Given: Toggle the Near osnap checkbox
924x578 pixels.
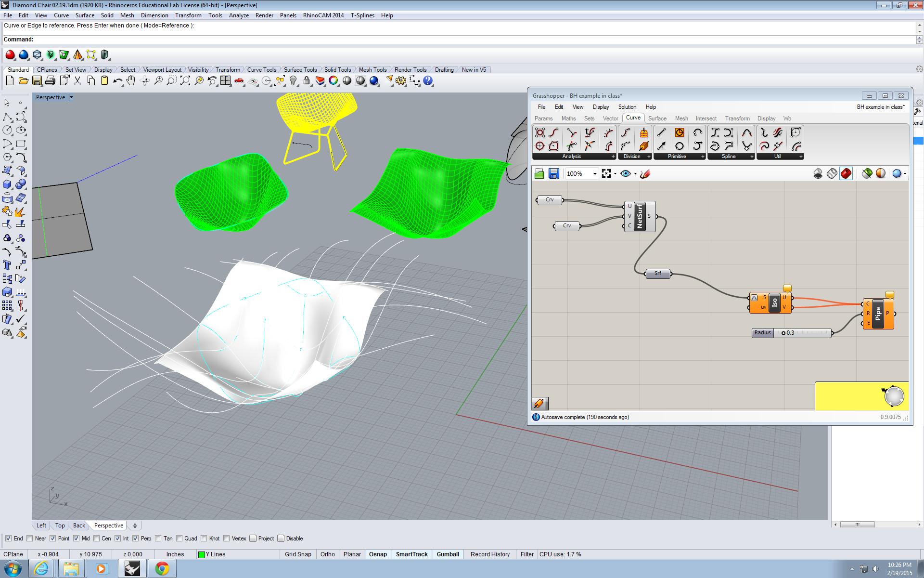Looking at the screenshot, I should point(30,539).
